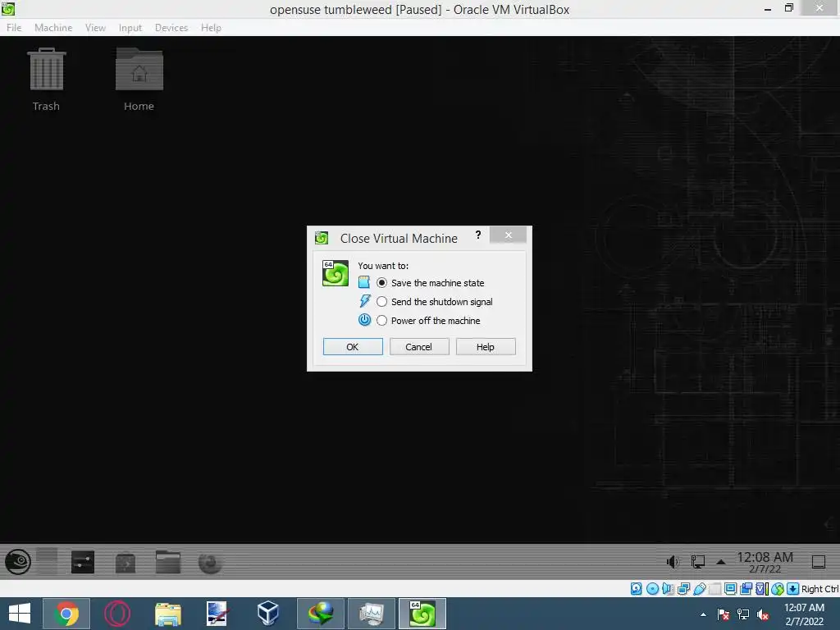Switch to Google Chrome in taskbar
Image resolution: width=840 pixels, height=630 pixels.
66,614
